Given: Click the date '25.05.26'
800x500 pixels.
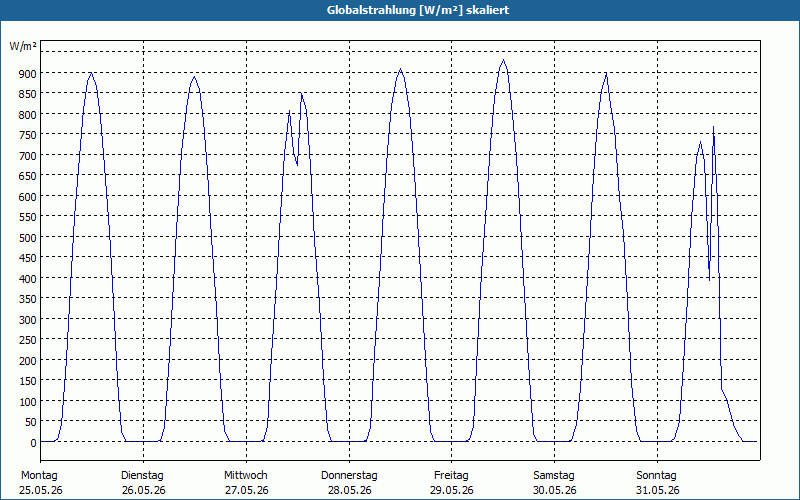Looking at the screenshot, I should tap(41, 490).
